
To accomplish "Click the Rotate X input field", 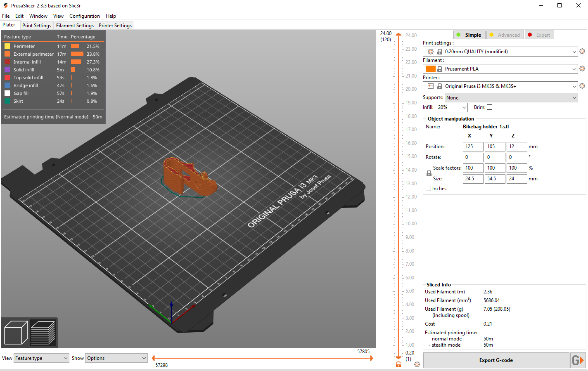I will click(x=473, y=157).
